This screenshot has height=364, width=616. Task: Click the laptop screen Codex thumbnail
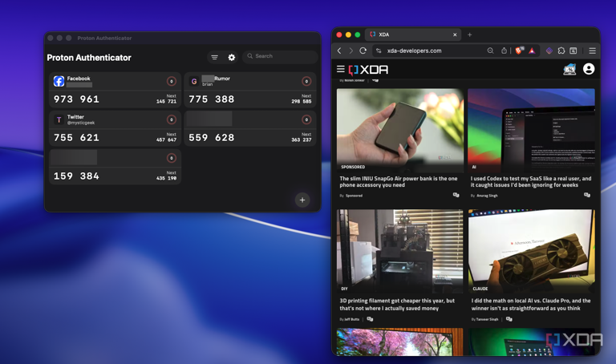532,131
